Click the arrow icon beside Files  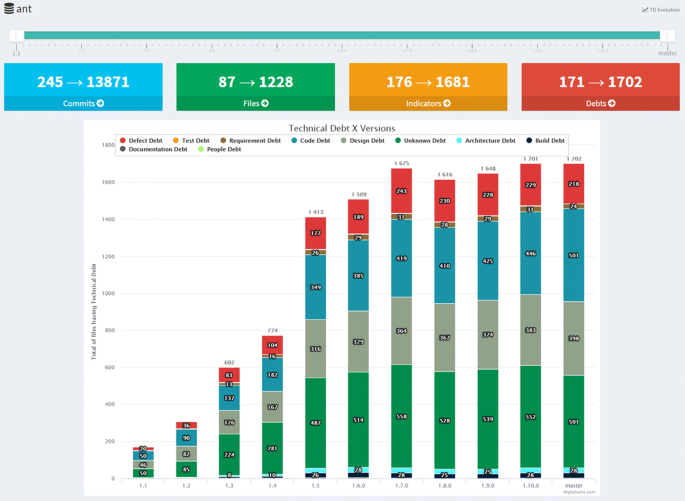265,103
